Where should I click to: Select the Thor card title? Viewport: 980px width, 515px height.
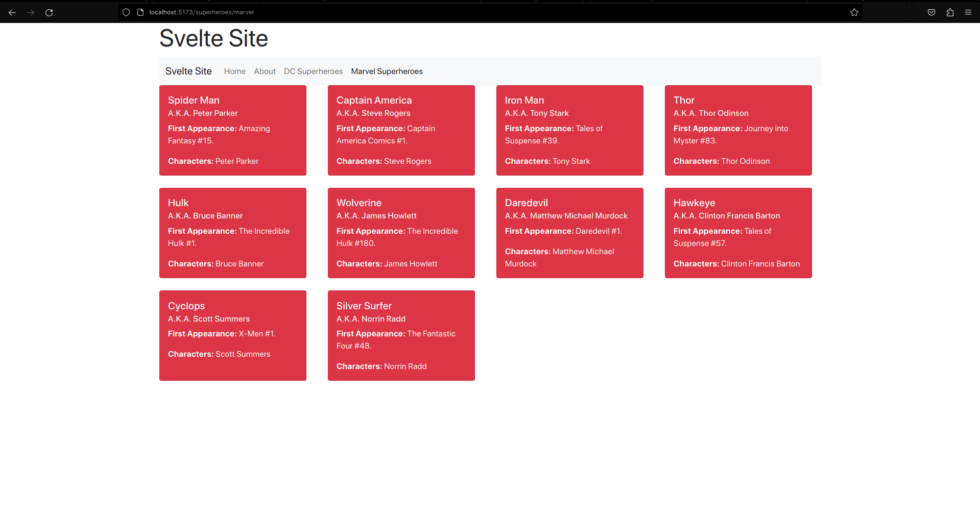(684, 101)
